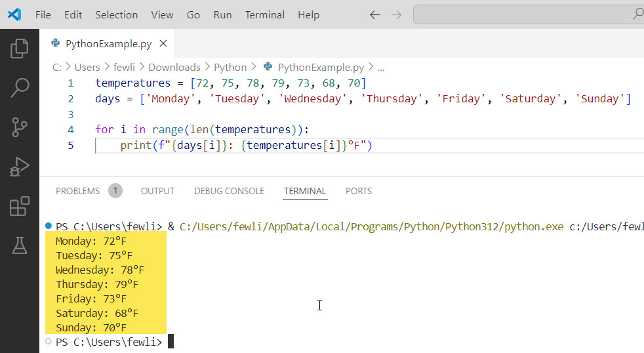Open the Go menu

(193, 15)
